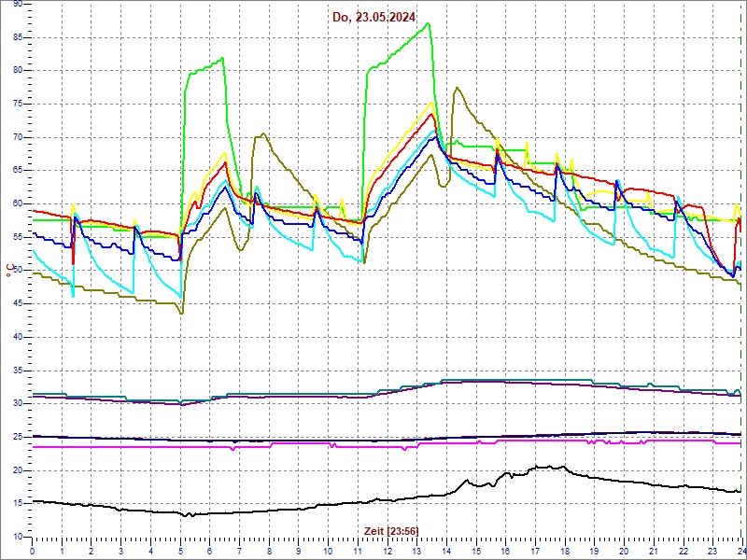This screenshot has height=560, width=747.
Task: Click hour 7 on the time axis
Action: click(x=239, y=551)
